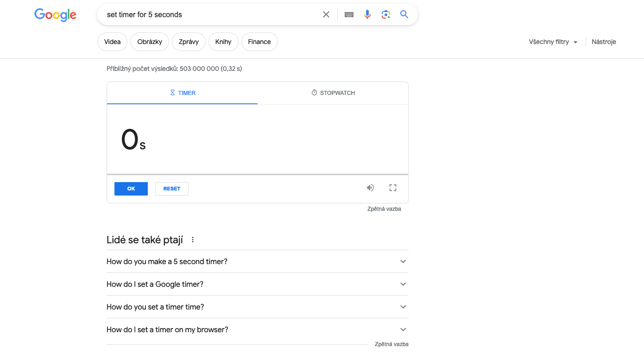Viewport: 644px width, 354px height.
Task: Enter fullscreen mode for the timer
Action: [x=393, y=188]
